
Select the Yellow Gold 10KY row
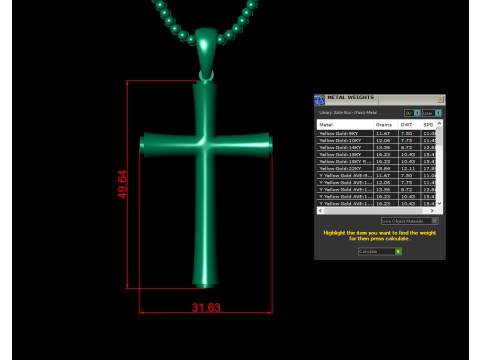click(376, 140)
